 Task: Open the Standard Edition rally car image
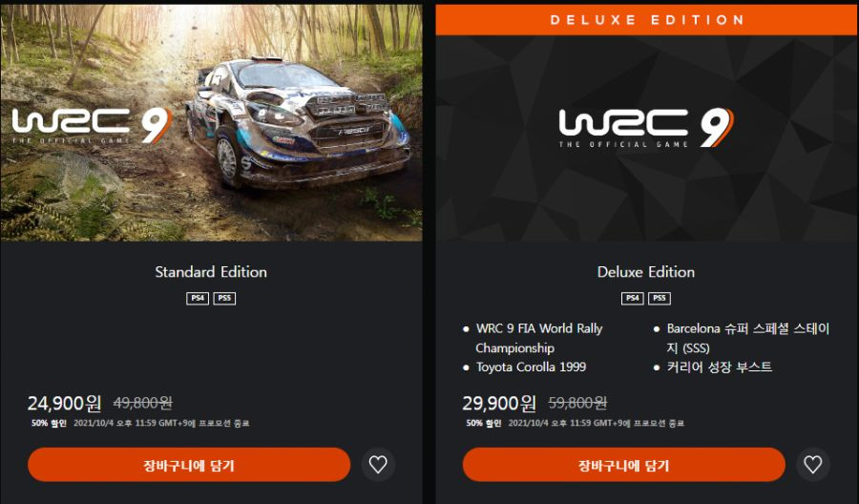pyautogui.click(x=299, y=123)
